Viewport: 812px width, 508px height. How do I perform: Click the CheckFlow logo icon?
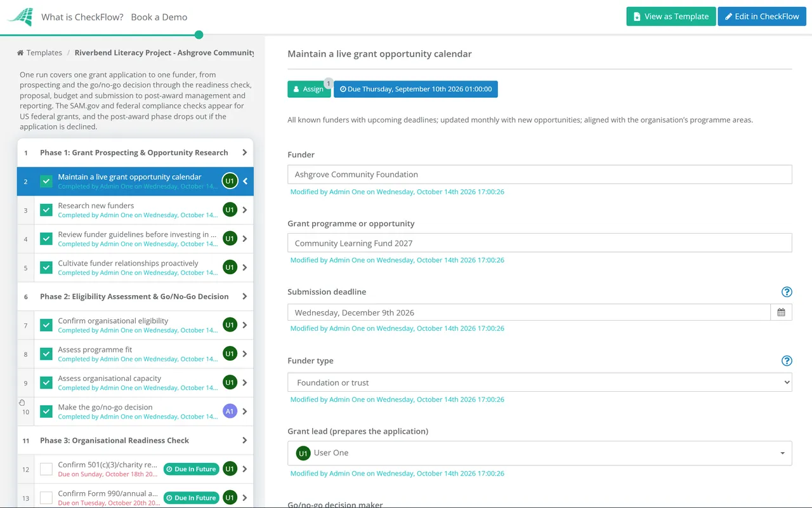click(x=20, y=17)
